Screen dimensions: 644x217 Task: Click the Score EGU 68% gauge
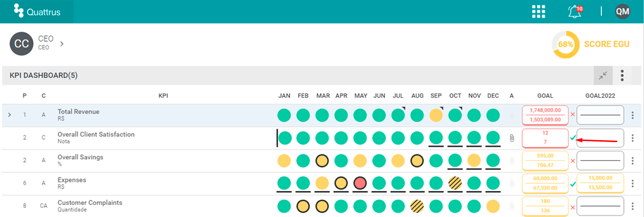click(566, 44)
